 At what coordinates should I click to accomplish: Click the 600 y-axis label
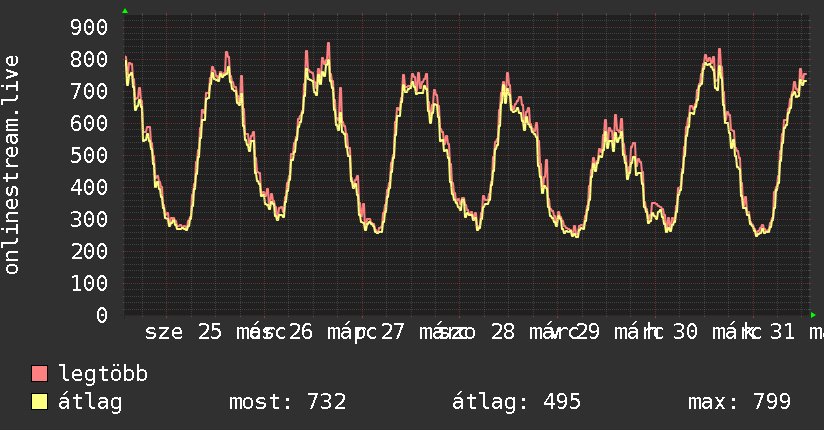tap(89, 123)
